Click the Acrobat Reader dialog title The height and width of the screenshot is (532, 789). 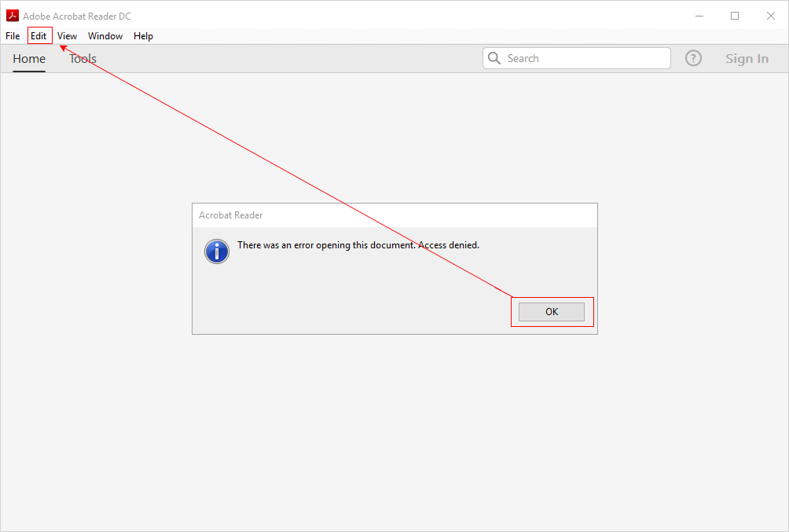click(230, 215)
